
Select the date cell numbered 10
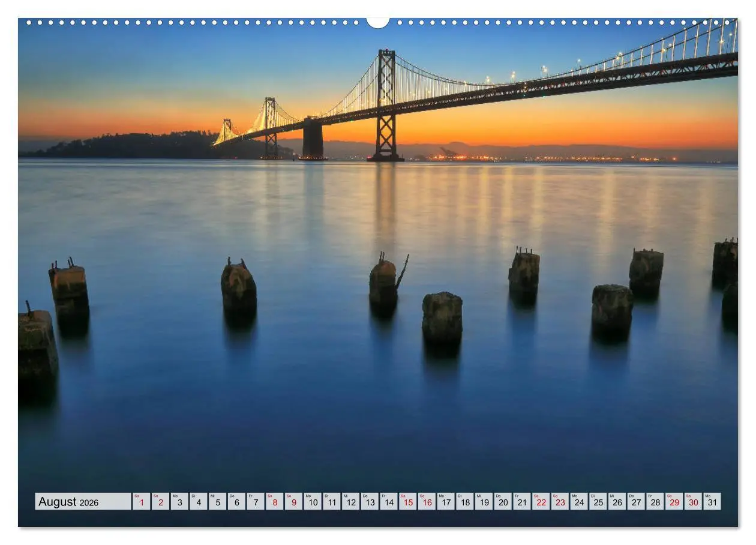point(313,502)
